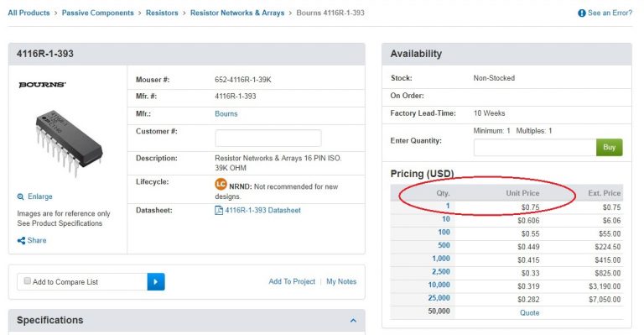
Task: Click the $3,190.00 extended price
Action: point(605,286)
